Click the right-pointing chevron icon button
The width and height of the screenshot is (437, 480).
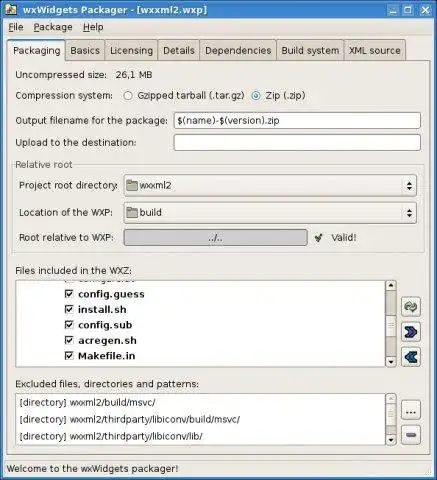[x=411, y=332]
